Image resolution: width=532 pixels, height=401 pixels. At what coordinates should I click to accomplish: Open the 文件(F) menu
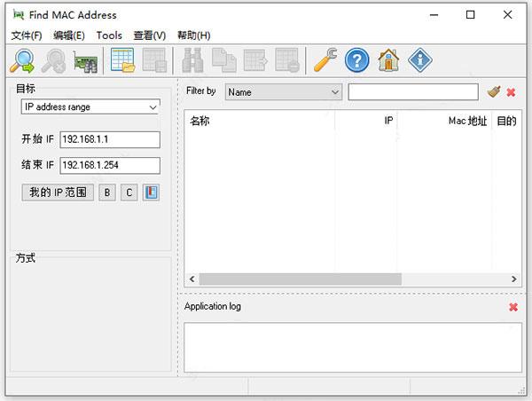pyautogui.click(x=27, y=35)
